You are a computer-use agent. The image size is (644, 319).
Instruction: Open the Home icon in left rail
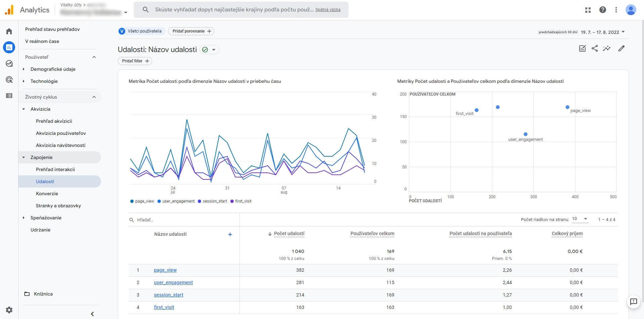coord(9,31)
